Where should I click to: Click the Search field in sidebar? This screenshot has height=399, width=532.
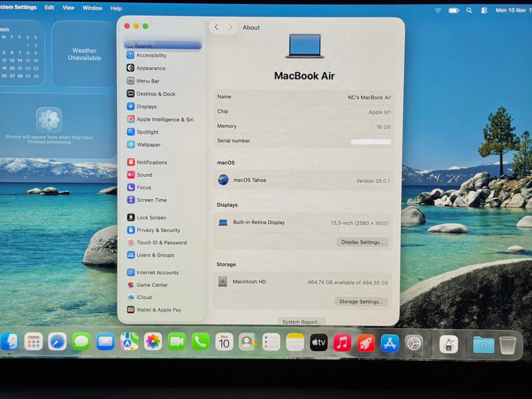(163, 46)
